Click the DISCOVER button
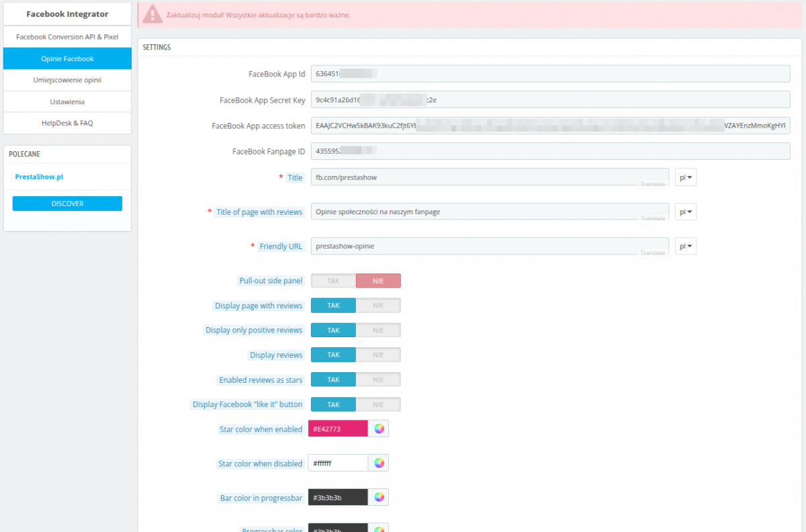806x532 pixels. (67, 204)
